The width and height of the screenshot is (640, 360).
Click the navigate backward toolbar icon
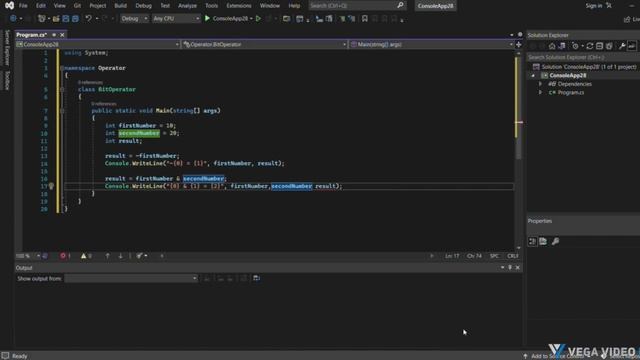[13, 18]
